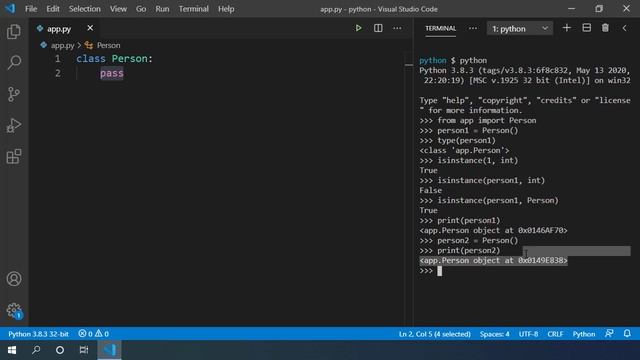The height and width of the screenshot is (360, 640).
Task: Click app.py in the breadcrumb
Action: (62, 45)
